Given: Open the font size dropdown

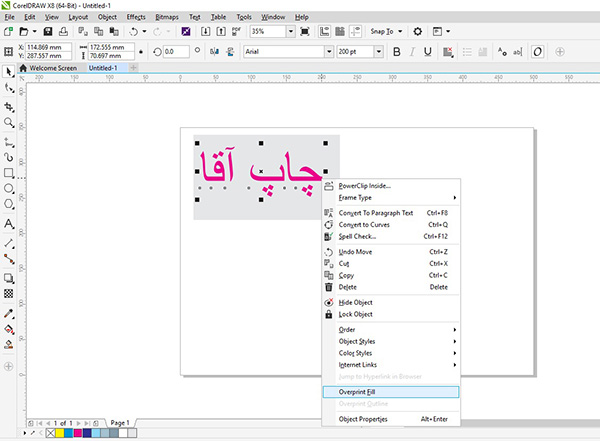Looking at the screenshot, I should point(378,52).
